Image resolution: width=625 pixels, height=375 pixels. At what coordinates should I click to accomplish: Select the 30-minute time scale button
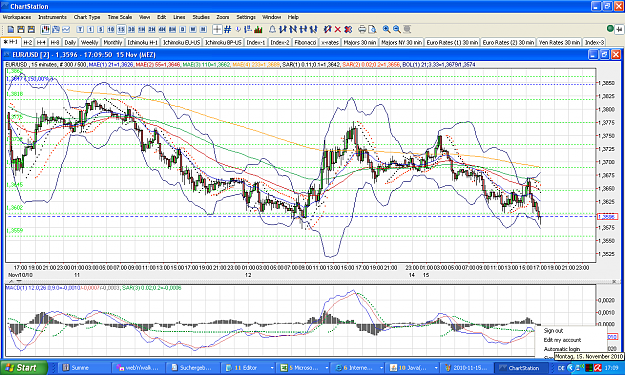(132, 29)
